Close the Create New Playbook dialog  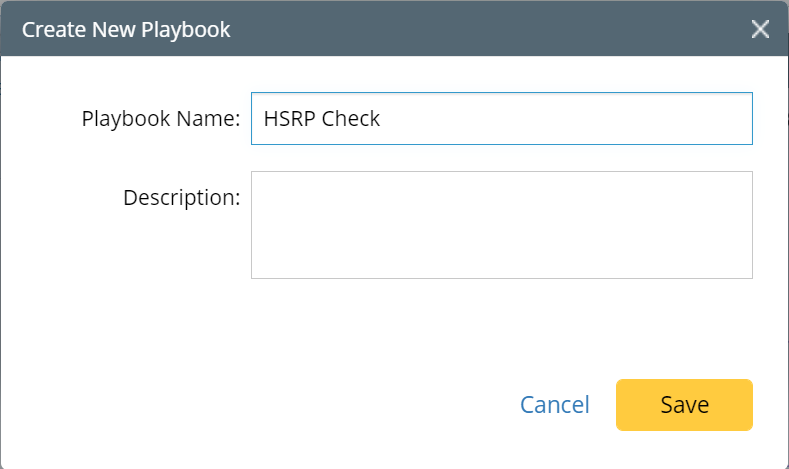click(x=760, y=29)
